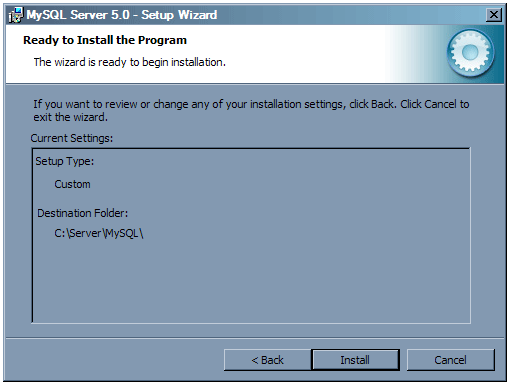Viewport: 510px width, 386px height.
Task: Click the exit the wizard text line
Action: (70, 117)
